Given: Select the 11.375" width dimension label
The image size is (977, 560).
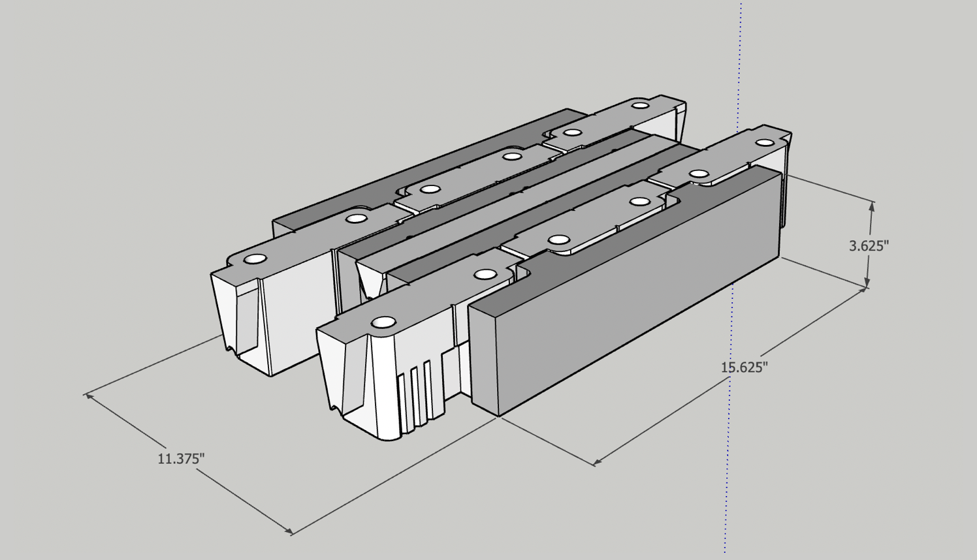Looking at the screenshot, I should point(181,459).
